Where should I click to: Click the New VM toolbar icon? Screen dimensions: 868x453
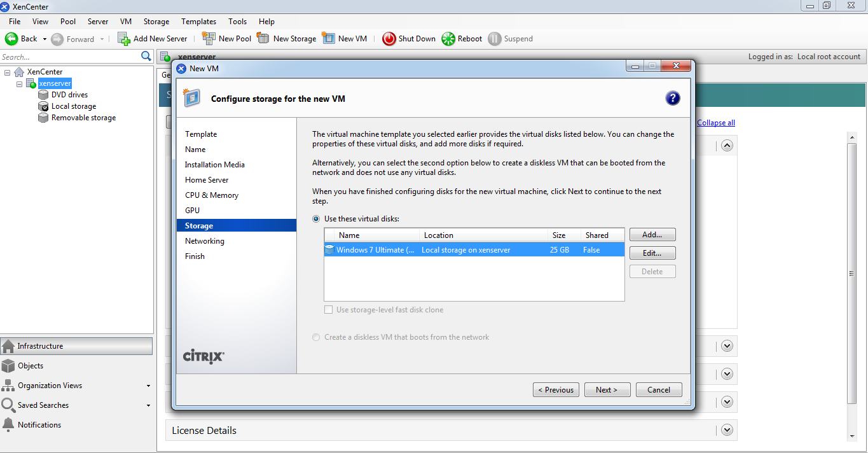click(x=328, y=39)
